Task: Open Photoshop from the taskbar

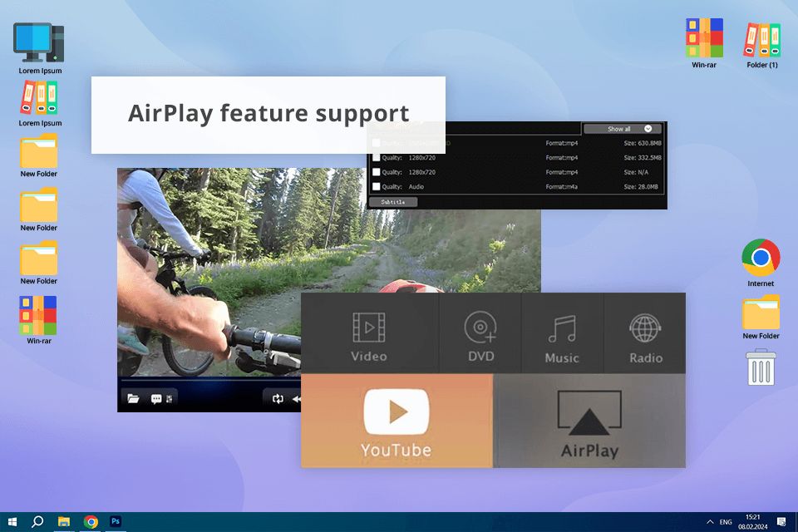Action: (116, 522)
